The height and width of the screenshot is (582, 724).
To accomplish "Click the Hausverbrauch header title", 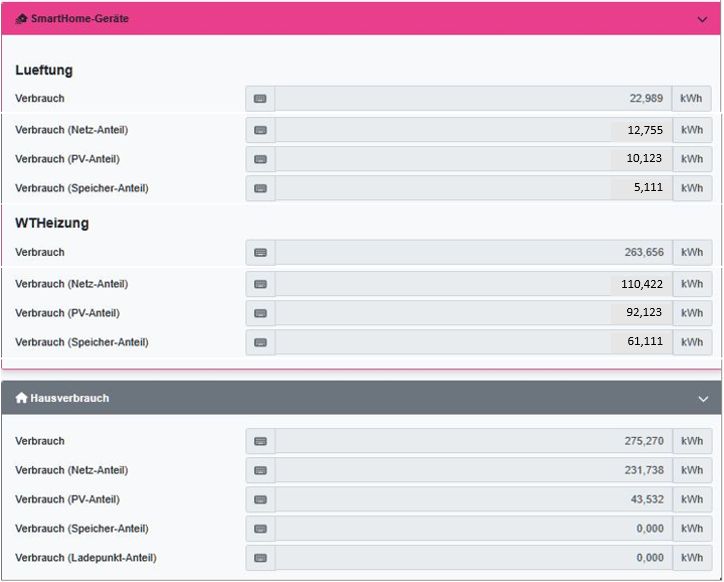I will pos(70,398).
